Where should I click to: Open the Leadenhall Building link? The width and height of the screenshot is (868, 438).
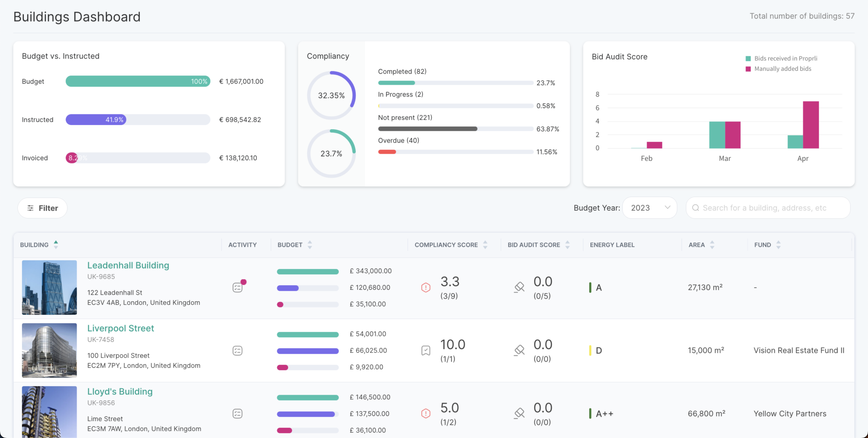(128, 266)
